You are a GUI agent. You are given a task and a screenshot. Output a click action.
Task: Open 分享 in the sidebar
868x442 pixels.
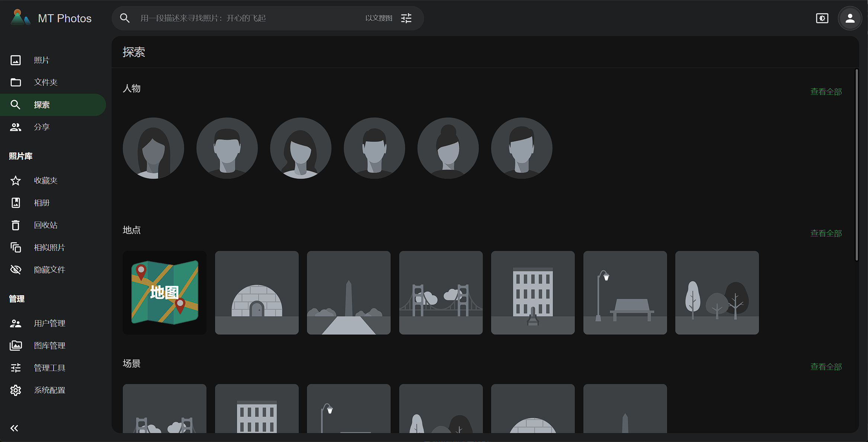point(53,127)
